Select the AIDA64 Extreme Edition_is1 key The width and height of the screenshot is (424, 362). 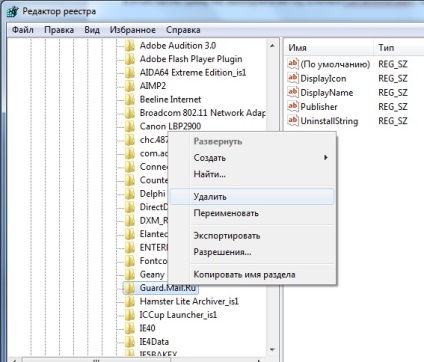tap(193, 72)
